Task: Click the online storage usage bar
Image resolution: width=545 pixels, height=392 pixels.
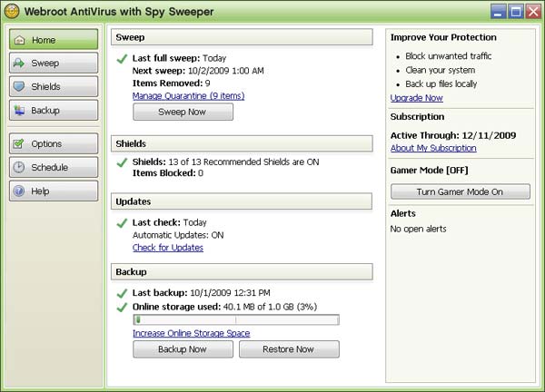Action: click(236, 319)
